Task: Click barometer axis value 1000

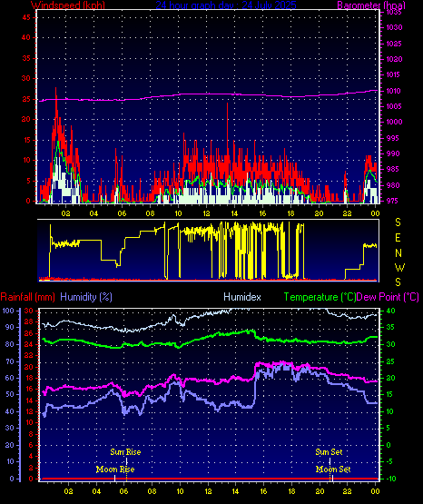Action: click(x=394, y=122)
